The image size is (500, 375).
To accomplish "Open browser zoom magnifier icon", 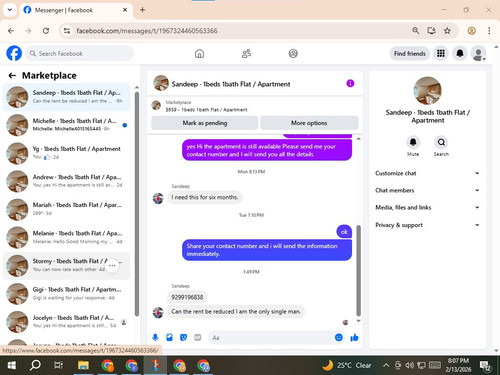I will tap(415, 31).
